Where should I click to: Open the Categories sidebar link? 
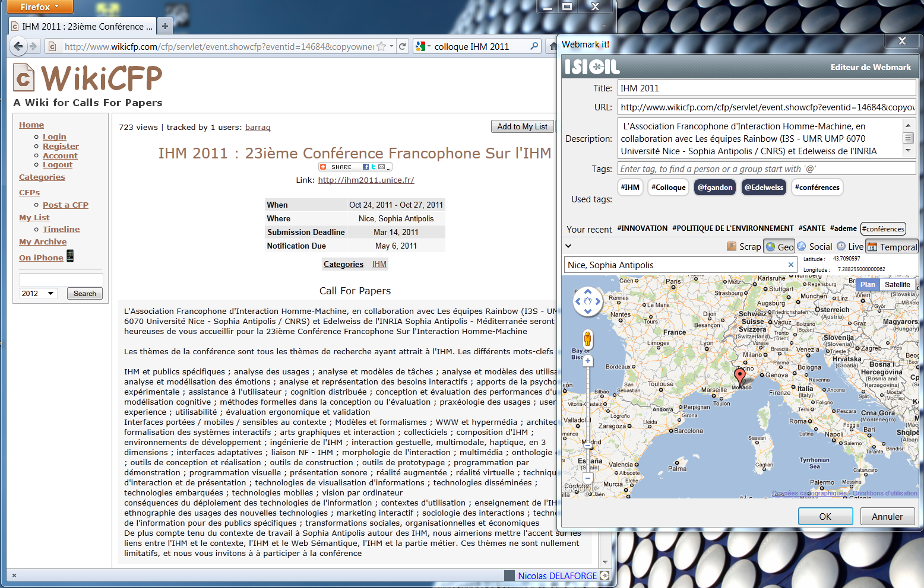(42, 177)
